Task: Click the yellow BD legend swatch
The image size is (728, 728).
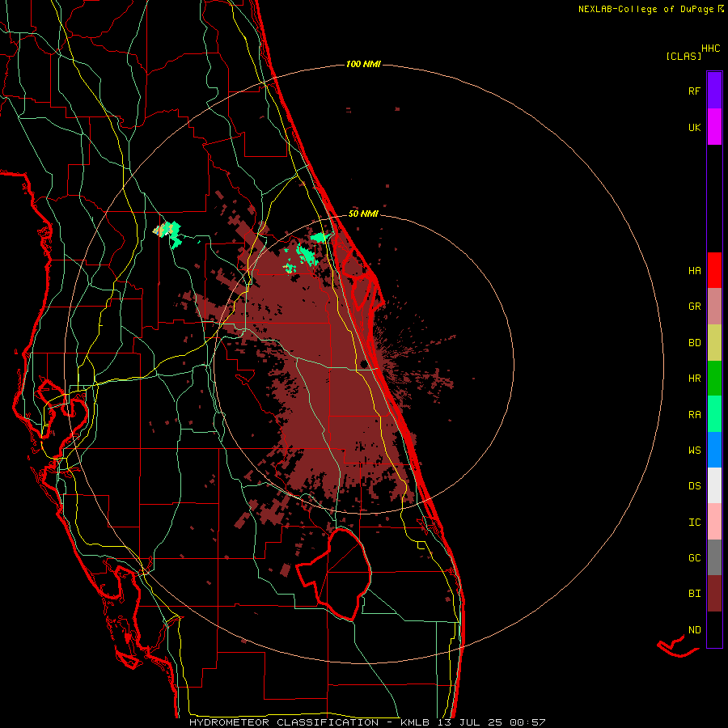Action: [714, 342]
